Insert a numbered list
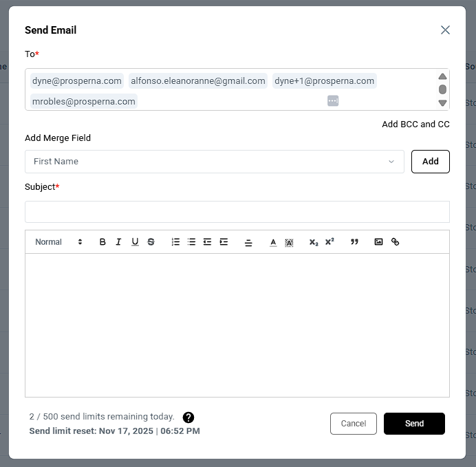This screenshot has height=467, width=476. (175, 242)
